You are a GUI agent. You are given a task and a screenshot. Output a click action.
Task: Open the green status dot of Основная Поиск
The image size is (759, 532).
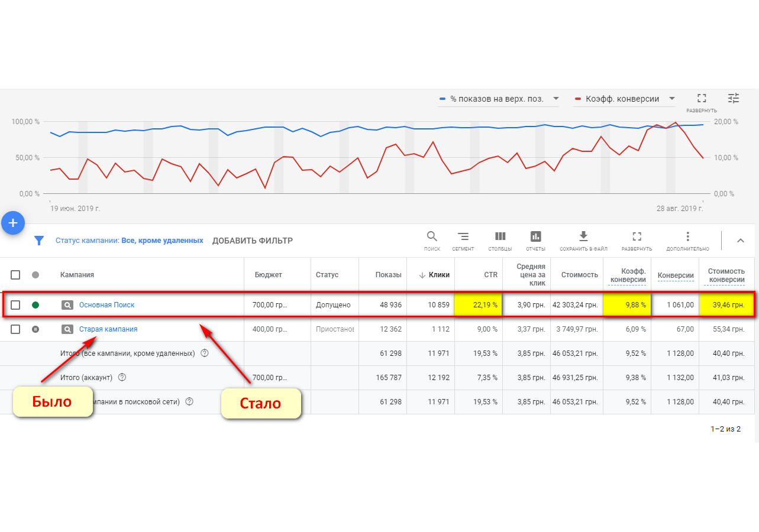pos(35,305)
